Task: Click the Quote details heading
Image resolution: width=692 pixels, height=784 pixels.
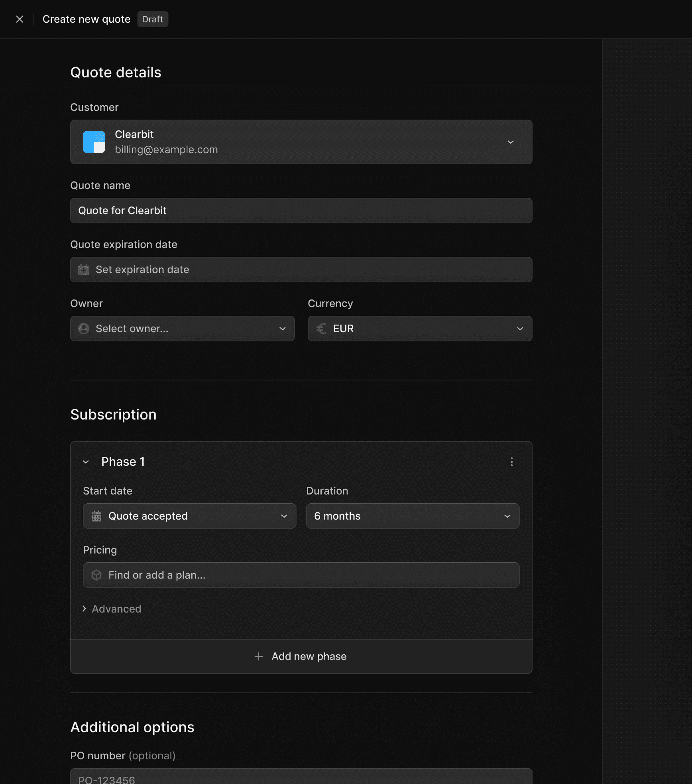Action: (x=116, y=73)
